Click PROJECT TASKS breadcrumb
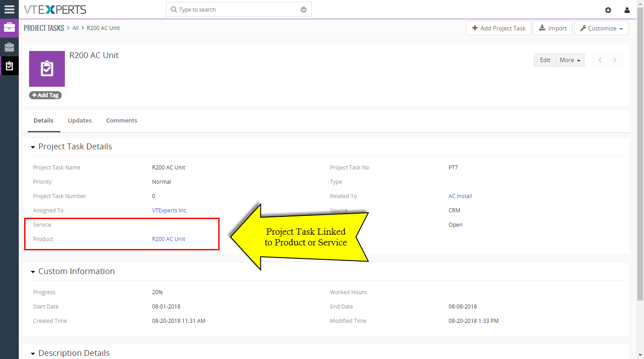The height and width of the screenshot is (359, 644). (44, 28)
